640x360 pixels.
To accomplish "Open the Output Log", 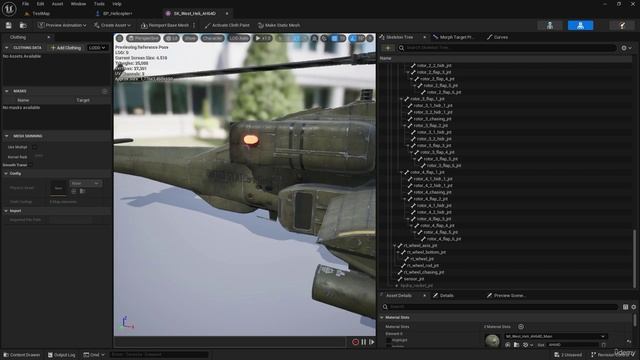I will [x=61, y=355].
